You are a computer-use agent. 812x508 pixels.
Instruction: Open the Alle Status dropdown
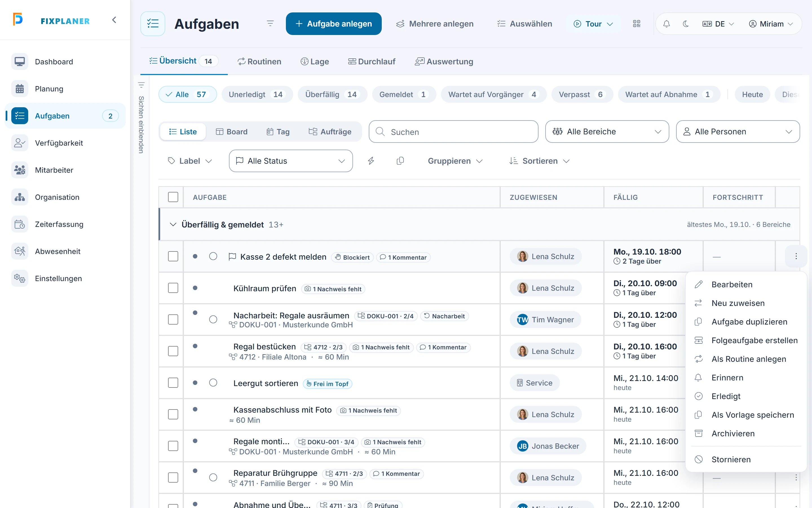[x=291, y=161]
